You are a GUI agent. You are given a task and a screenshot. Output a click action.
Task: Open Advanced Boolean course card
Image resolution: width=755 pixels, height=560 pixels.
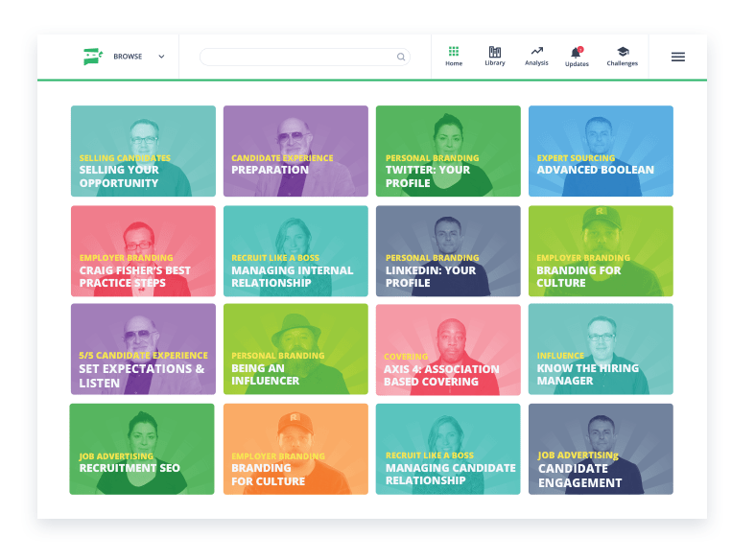point(601,152)
